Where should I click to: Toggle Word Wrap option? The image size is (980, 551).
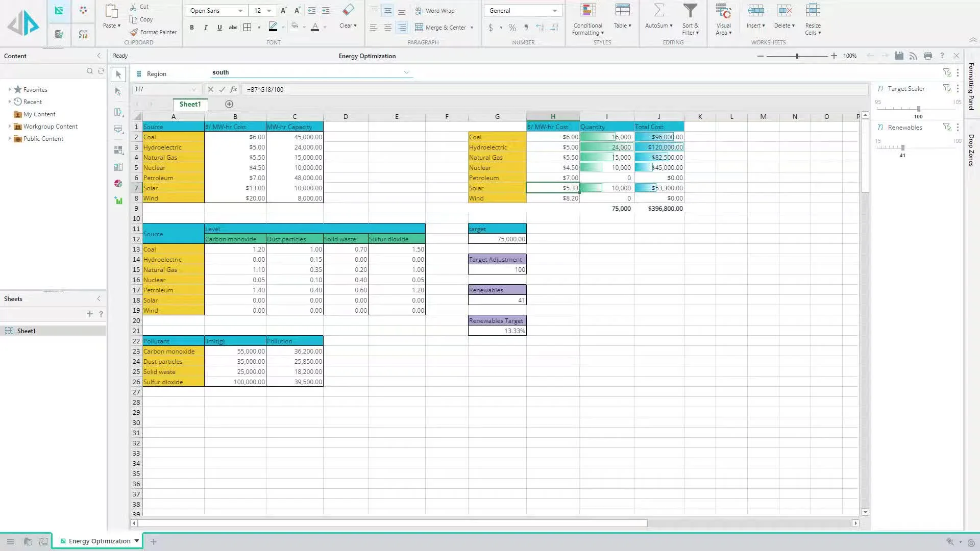coord(435,11)
